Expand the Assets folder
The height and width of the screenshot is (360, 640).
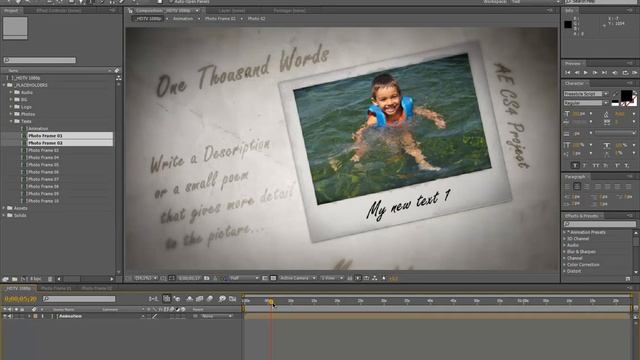pos(4,208)
